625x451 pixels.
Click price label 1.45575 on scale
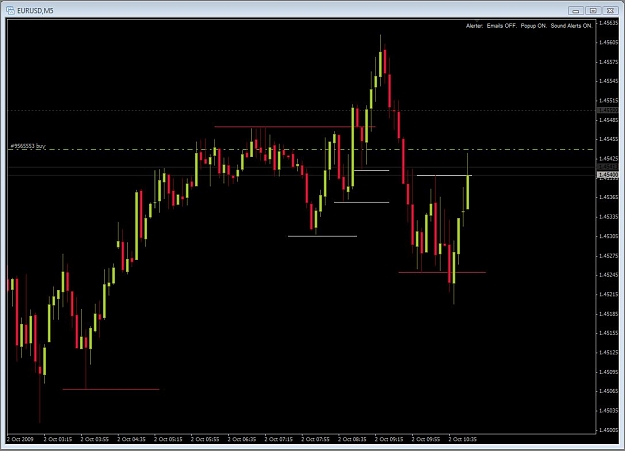click(609, 62)
